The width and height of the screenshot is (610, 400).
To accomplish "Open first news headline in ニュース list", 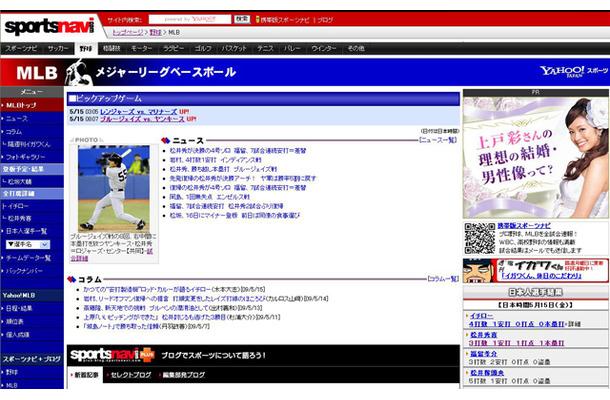I will [x=238, y=151].
